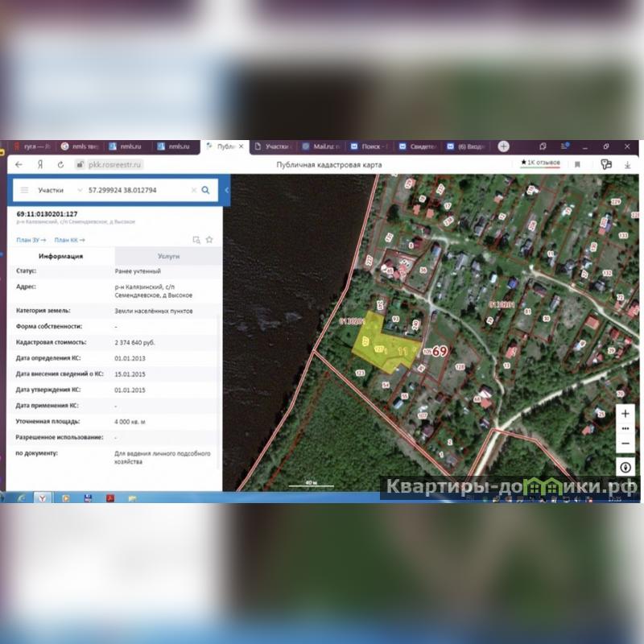
Task: Select the Информация tab
Action: 61,256
